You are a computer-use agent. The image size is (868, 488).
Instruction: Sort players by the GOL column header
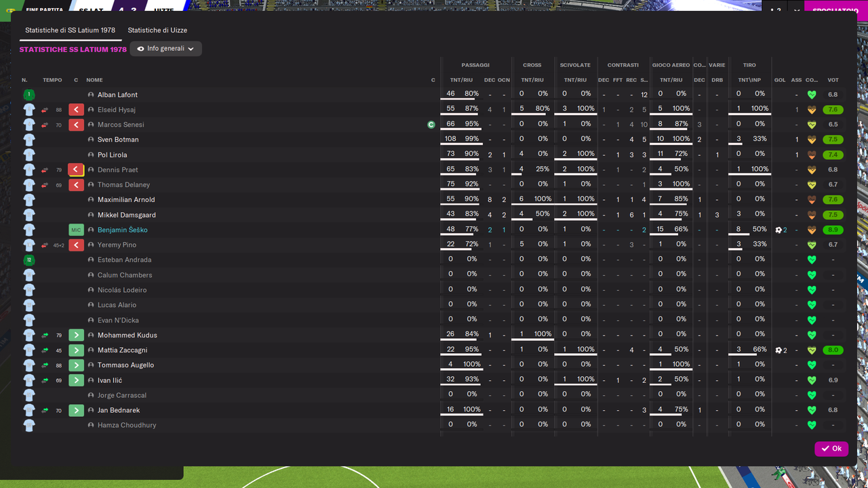click(x=780, y=80)
